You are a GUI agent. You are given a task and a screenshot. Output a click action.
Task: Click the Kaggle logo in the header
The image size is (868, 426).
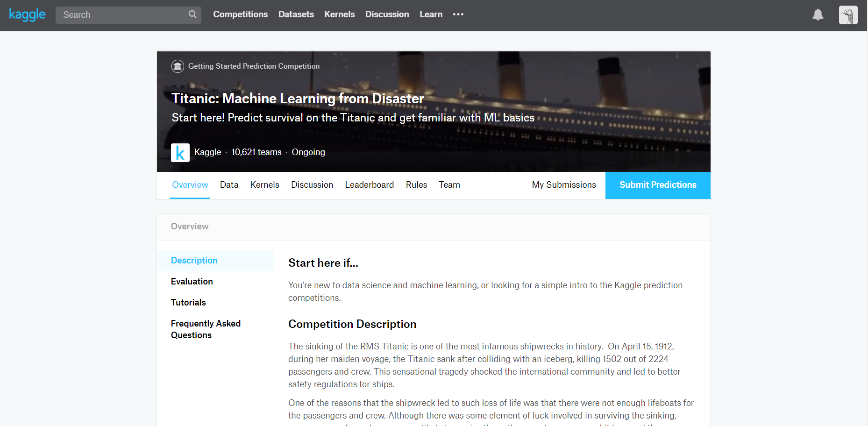coord(27,14)
